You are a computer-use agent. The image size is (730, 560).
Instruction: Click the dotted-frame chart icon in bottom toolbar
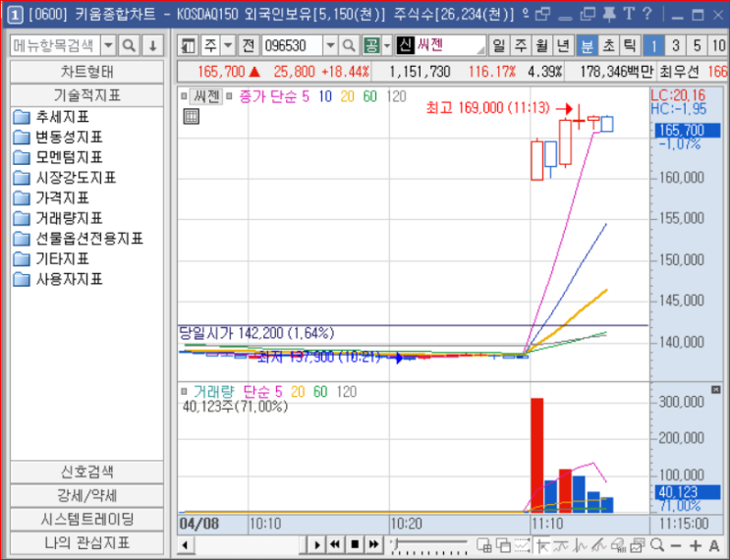coord(522,544)
